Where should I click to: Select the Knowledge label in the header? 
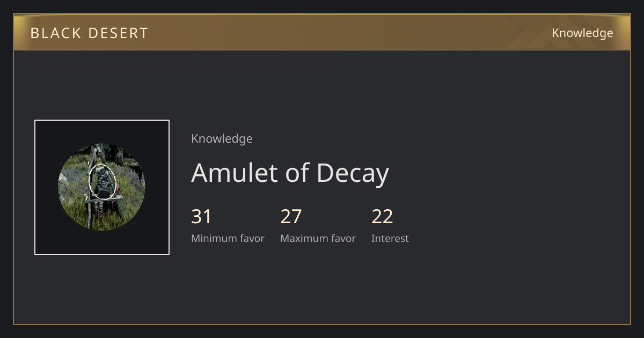(x=582, y=33)
